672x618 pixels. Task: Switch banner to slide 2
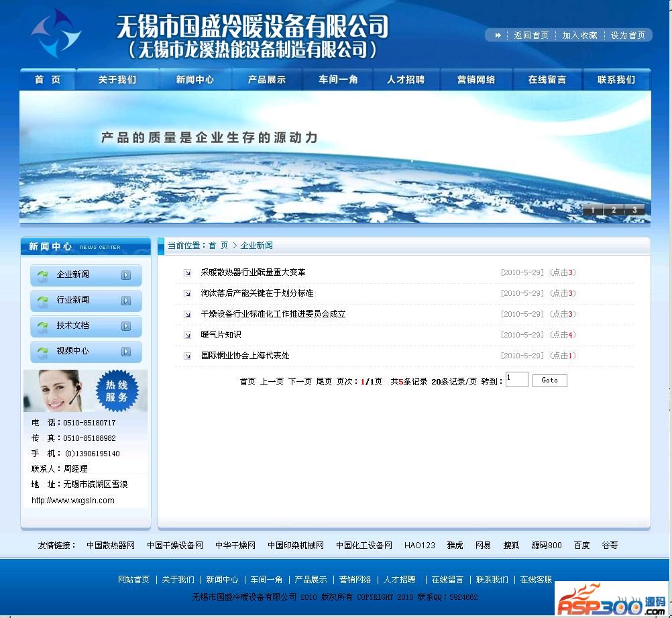614,210
